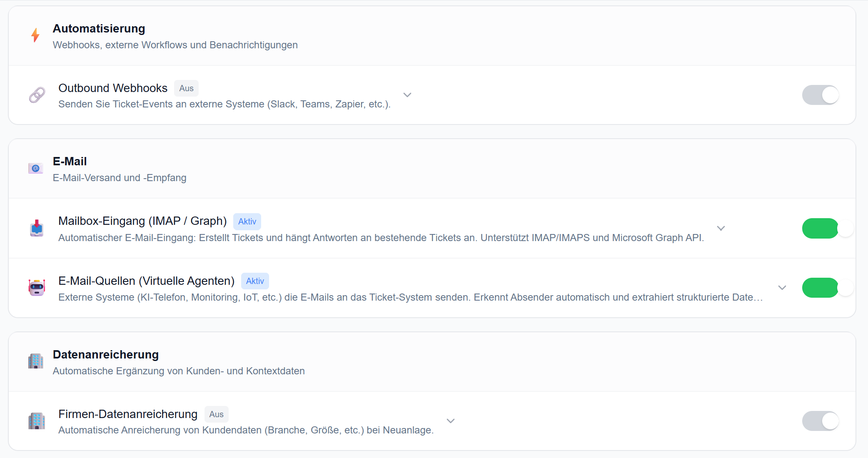This screenshot has height=458, width=868.
Task: Click the inbox icon for Mailbox-Eingang
Action: (x=37, y=228)
